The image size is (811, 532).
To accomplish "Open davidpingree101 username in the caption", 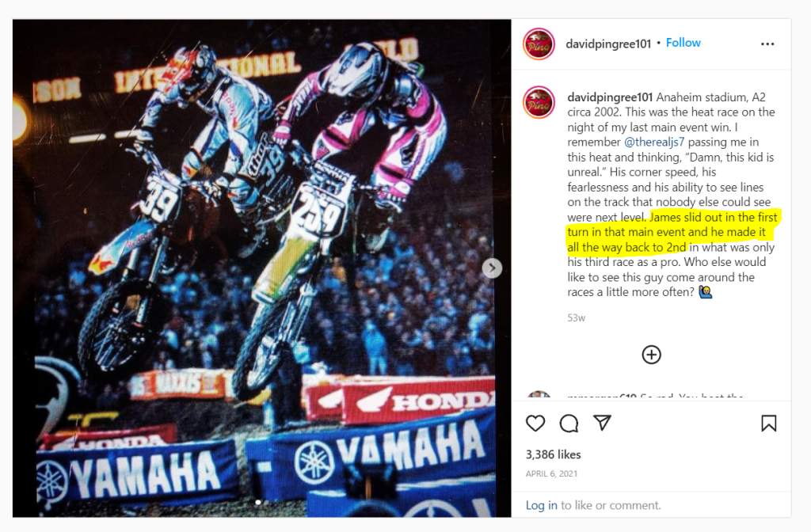I will [610, 97].
